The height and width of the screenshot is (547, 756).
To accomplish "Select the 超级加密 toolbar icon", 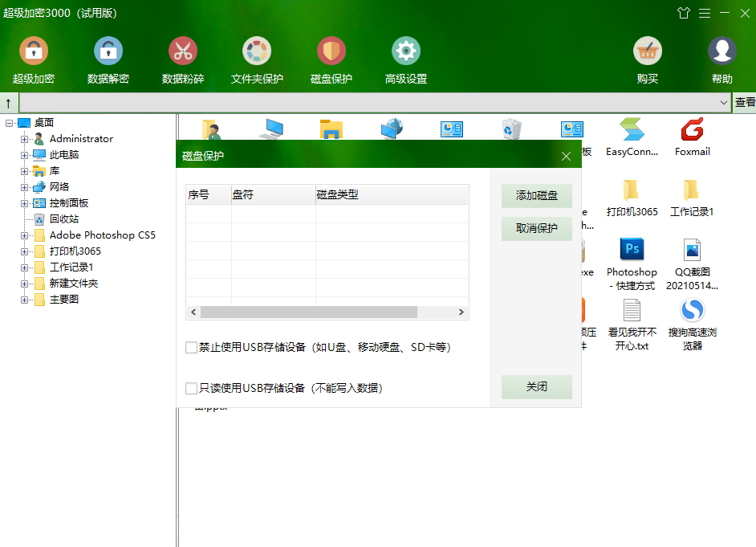I will coord(33,50).
